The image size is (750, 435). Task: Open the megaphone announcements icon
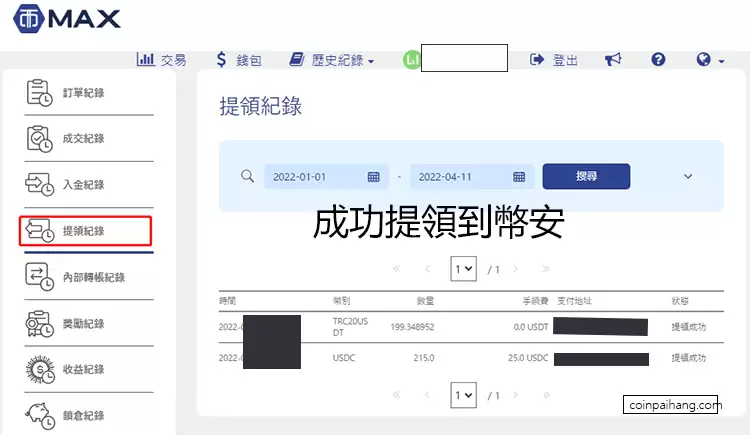coord(613,60)
